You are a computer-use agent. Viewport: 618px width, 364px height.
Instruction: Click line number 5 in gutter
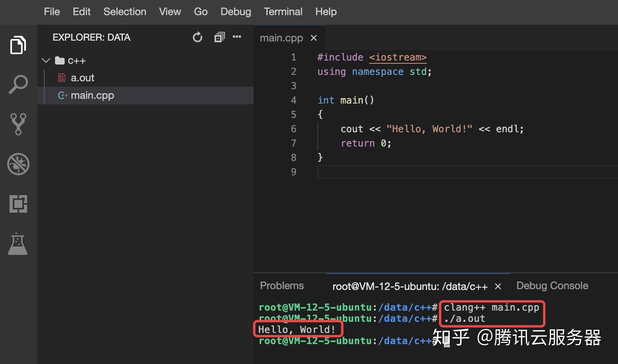point(294,115)
